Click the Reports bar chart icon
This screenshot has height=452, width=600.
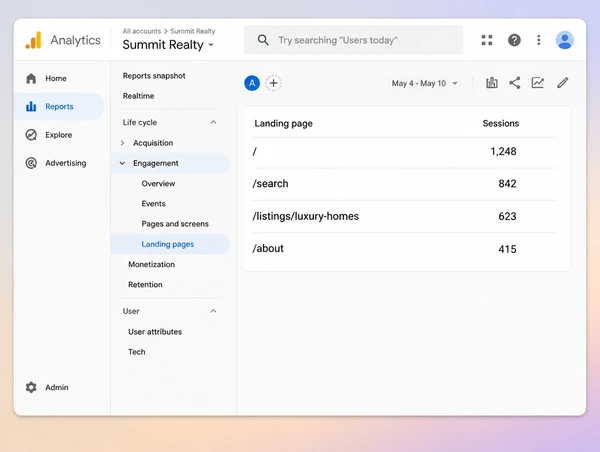[x=31, y=106]
